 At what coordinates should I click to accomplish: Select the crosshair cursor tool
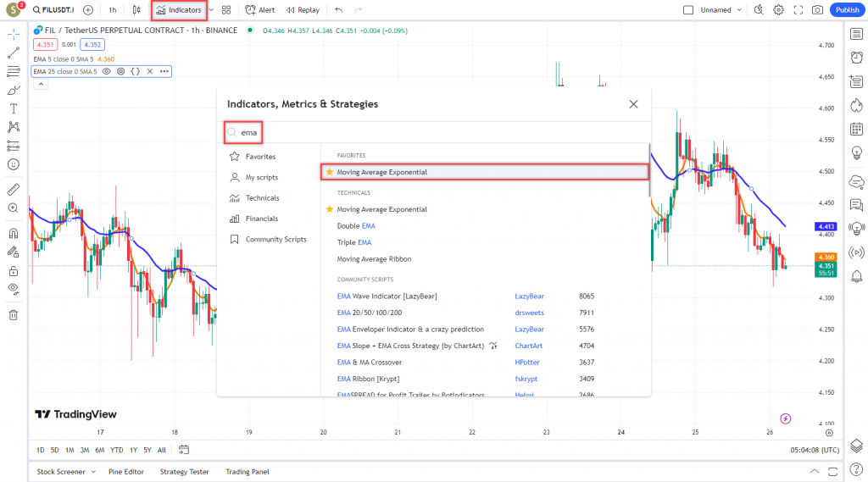(14, 34)
